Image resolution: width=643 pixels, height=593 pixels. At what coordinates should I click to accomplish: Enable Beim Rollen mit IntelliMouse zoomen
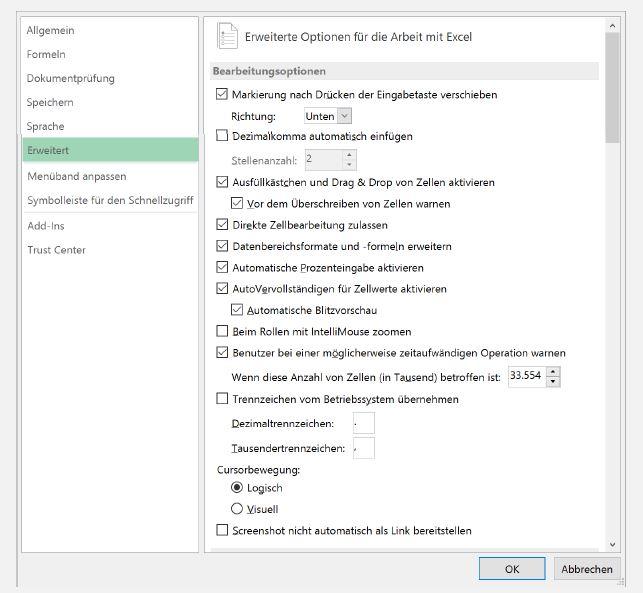(222, 331)
